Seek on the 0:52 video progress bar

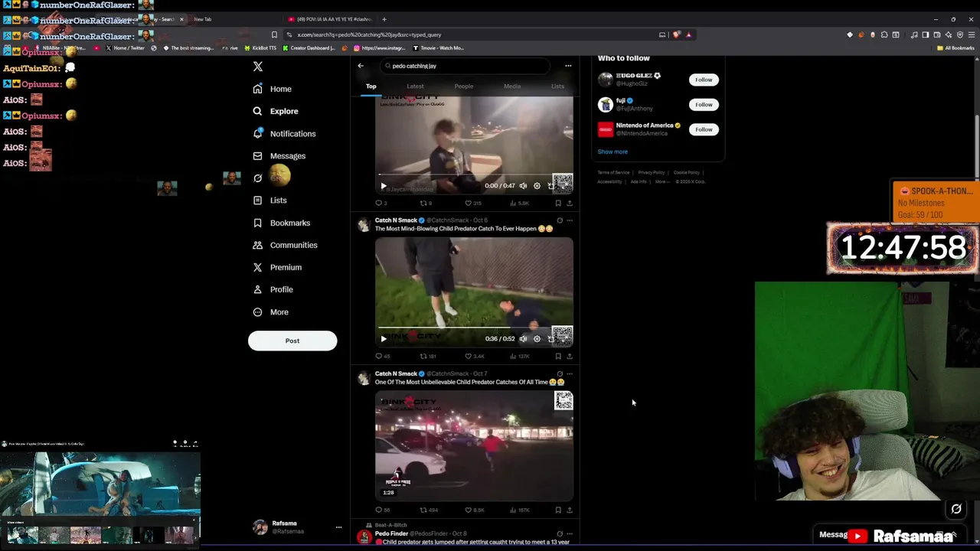pyautogui.click(x=474, y=328)
